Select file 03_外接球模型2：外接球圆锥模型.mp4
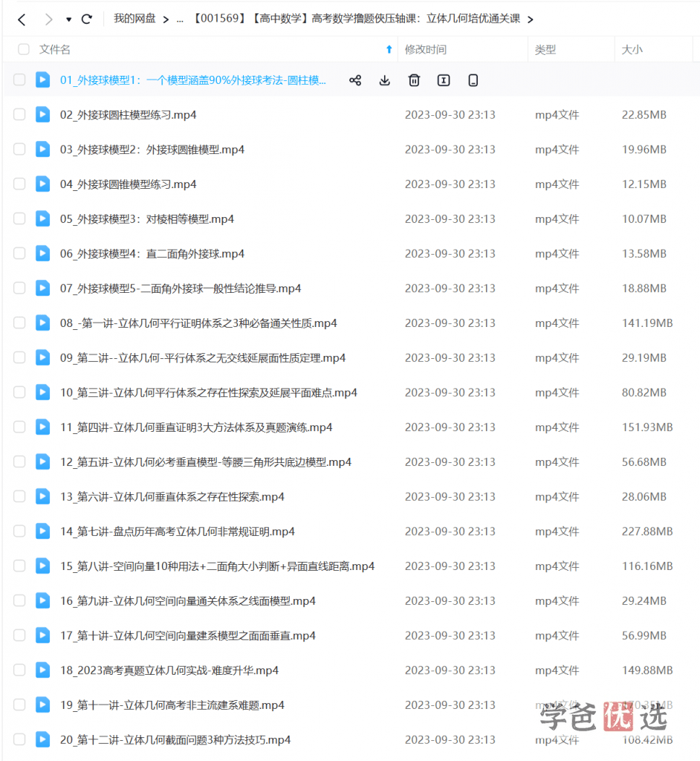Viewport: 700px width, 761px height. click(x=152, y=149)
